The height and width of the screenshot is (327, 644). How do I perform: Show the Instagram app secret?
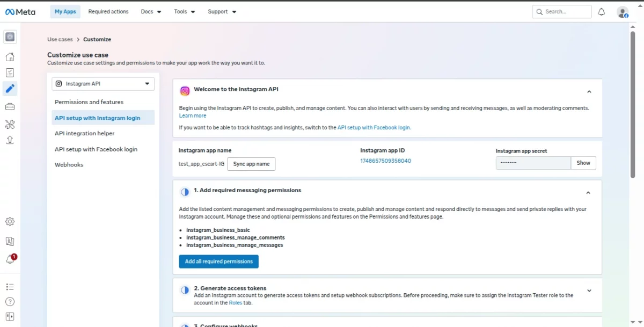[583, 163]
